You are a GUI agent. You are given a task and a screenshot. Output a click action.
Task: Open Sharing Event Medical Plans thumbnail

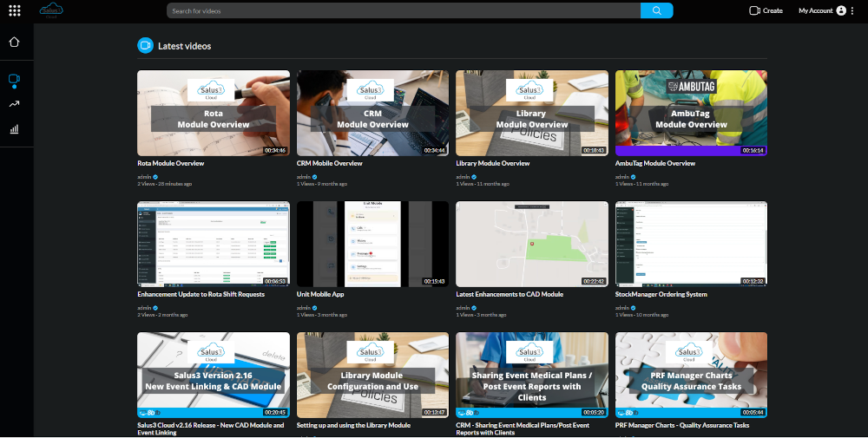click(x=532, y=375)
